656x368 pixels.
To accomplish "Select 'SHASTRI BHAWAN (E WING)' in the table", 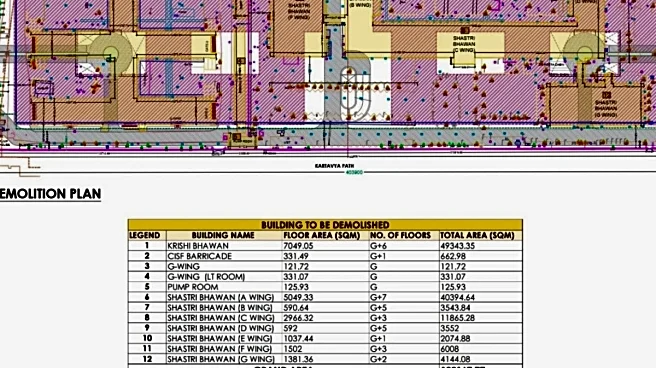I will pyautogui.click(x=220, y=338).
